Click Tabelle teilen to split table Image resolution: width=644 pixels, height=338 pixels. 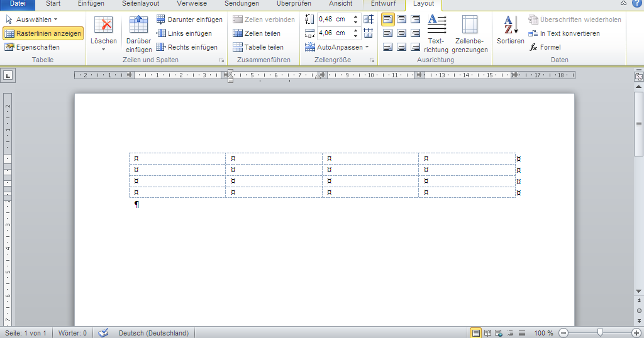(x=258, y=47)
